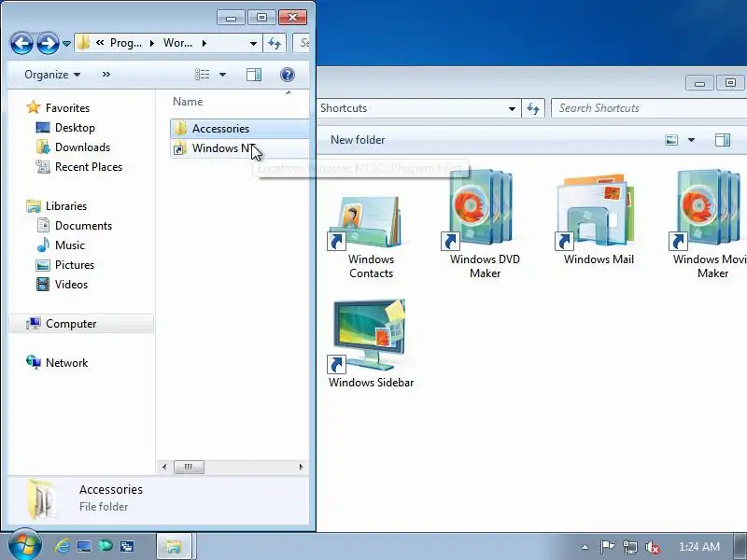Click the muted volume tray icon

pyautogui.click(x=652, y=547)
